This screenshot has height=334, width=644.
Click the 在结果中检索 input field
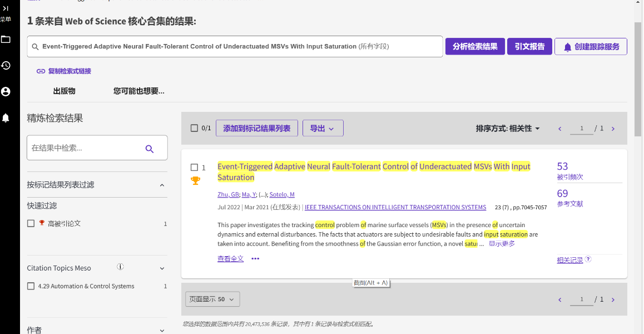click(83, 148)
